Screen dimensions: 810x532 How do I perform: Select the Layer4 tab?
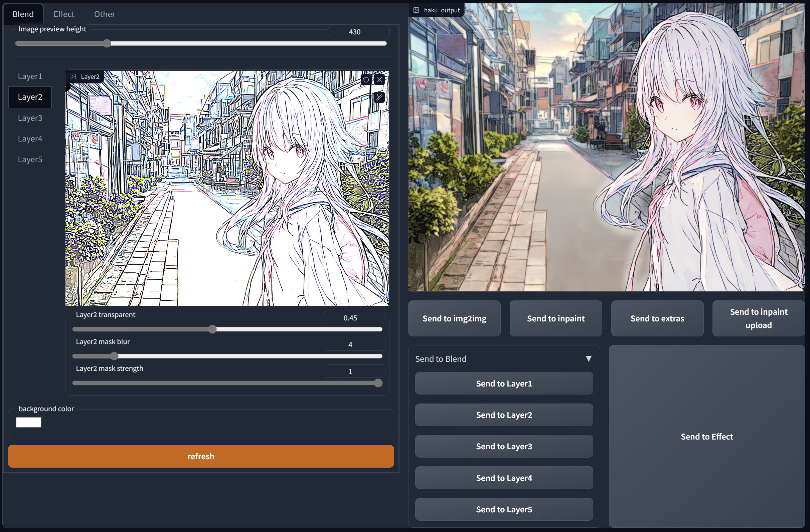click(x=30, y=139)
